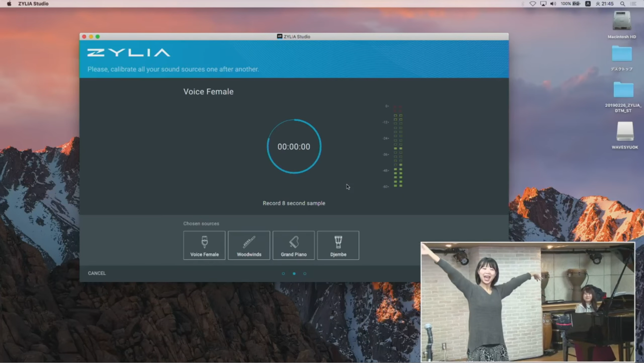Select the WAVESYUOK drive icon
The width and height of the screenshot is (644, 363).
click(625, 135)
